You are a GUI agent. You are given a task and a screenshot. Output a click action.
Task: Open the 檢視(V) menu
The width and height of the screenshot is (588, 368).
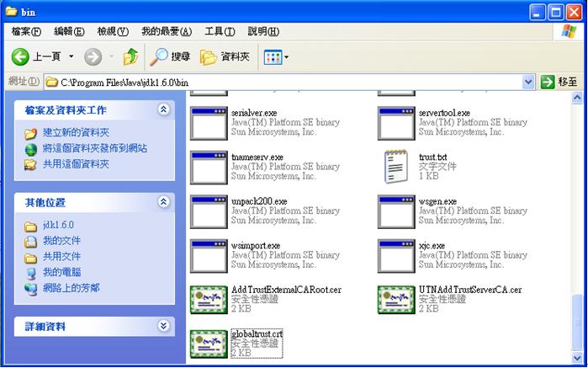coord(113,31)
